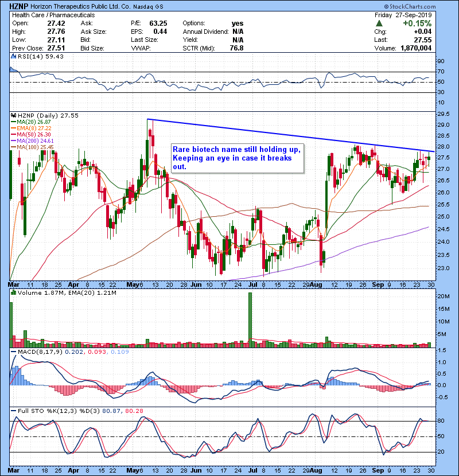Click the HZNP (Daily) price legend icon
Image resolution: width=459 pixels, height=476 pixels.
click(13, 115)
